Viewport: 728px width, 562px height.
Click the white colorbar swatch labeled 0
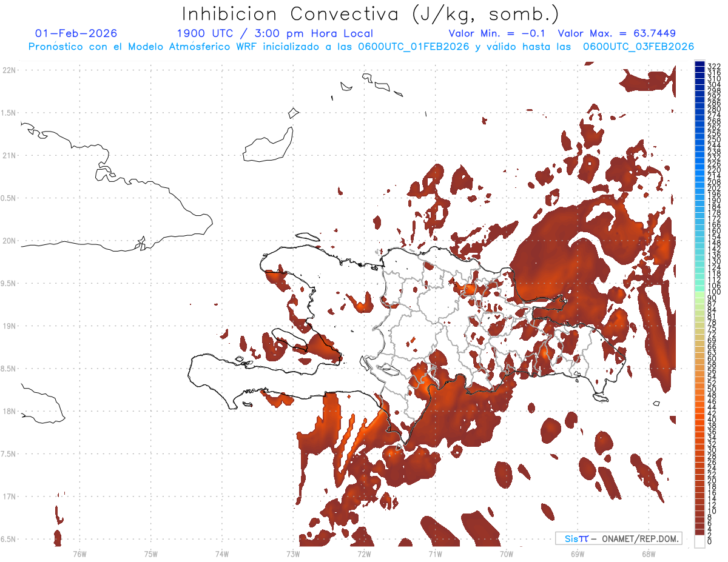coord(699,541)
